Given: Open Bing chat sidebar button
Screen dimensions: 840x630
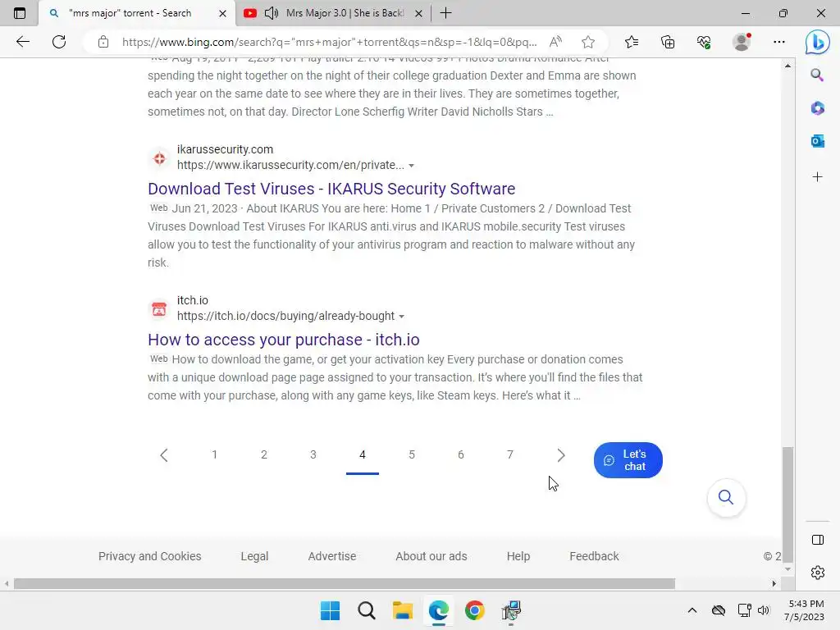Looking at the screenshot, I should pos(818,42).
